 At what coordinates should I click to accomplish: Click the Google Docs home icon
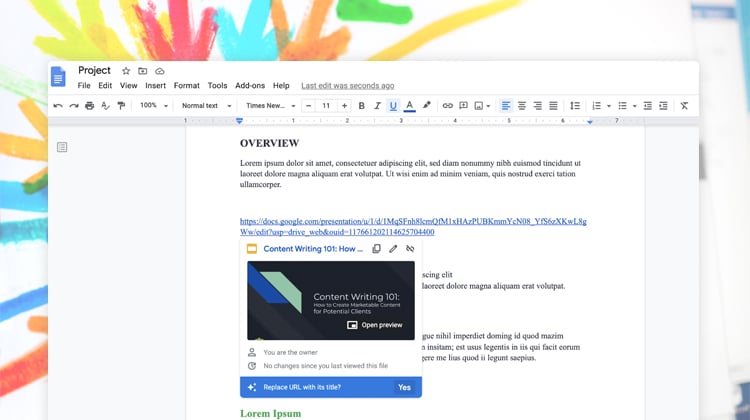[x=58, y=77]
